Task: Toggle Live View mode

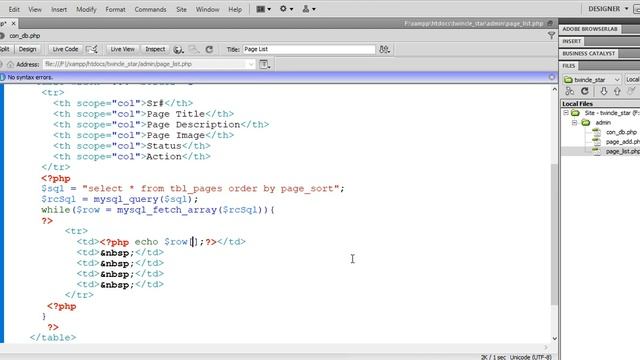Action: click(122, 49)
